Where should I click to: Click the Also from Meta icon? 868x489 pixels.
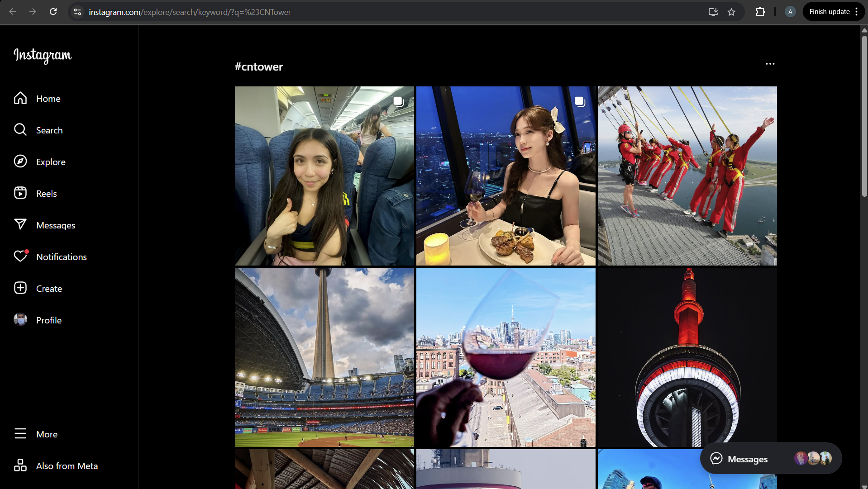(20, 465)
